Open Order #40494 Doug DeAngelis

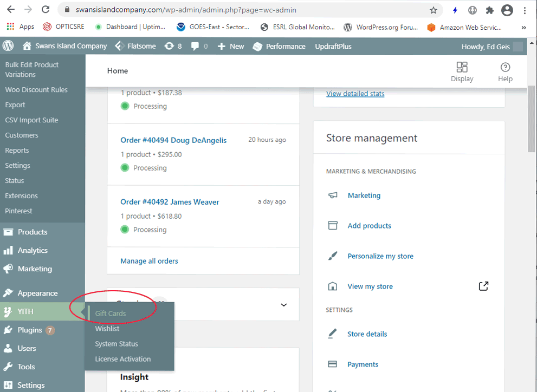(173, 140)
